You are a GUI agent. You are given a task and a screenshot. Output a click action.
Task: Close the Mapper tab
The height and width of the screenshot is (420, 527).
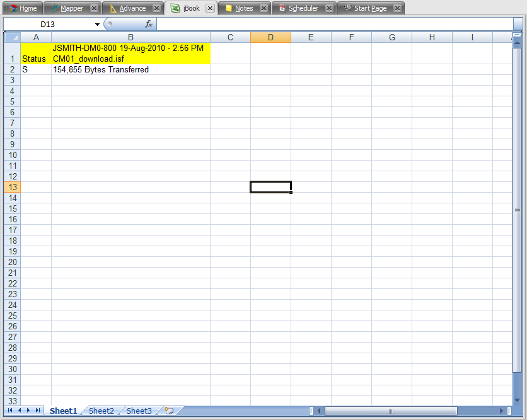94,8
